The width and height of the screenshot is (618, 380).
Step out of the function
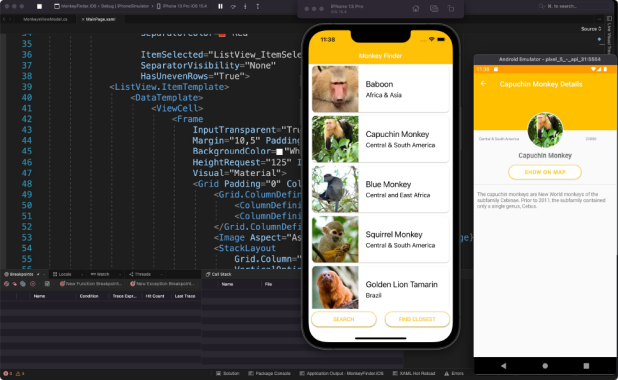click(x=257, y=6)
